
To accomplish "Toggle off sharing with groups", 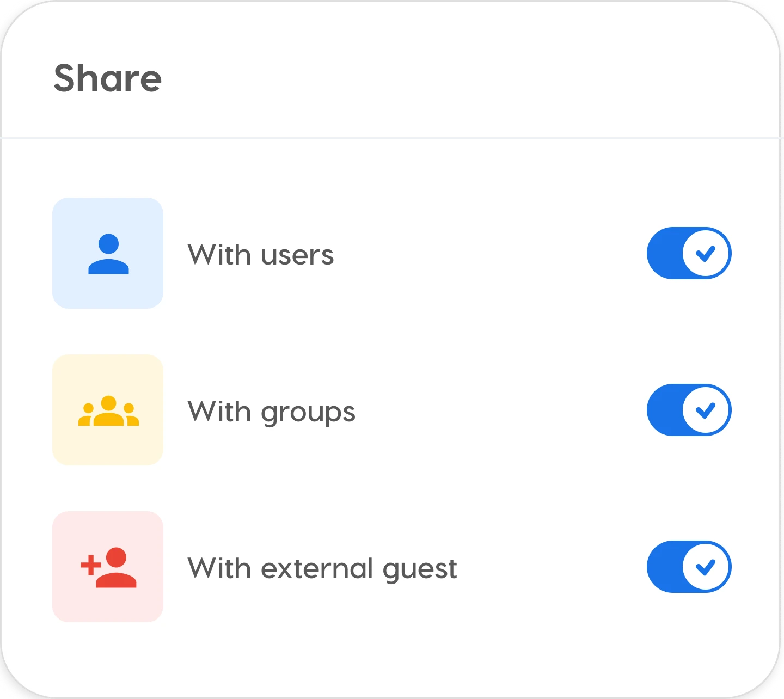I will (x=689, y=410).
